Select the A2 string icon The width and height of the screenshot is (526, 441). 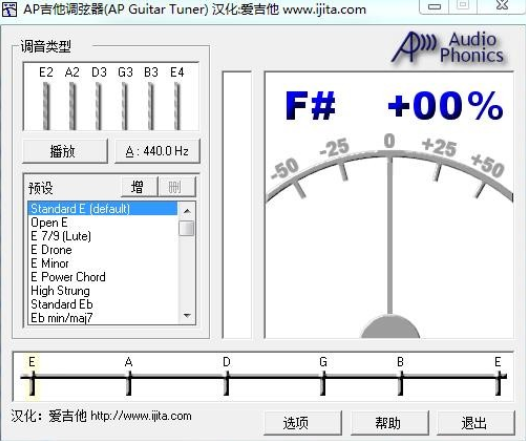(72, 106)
